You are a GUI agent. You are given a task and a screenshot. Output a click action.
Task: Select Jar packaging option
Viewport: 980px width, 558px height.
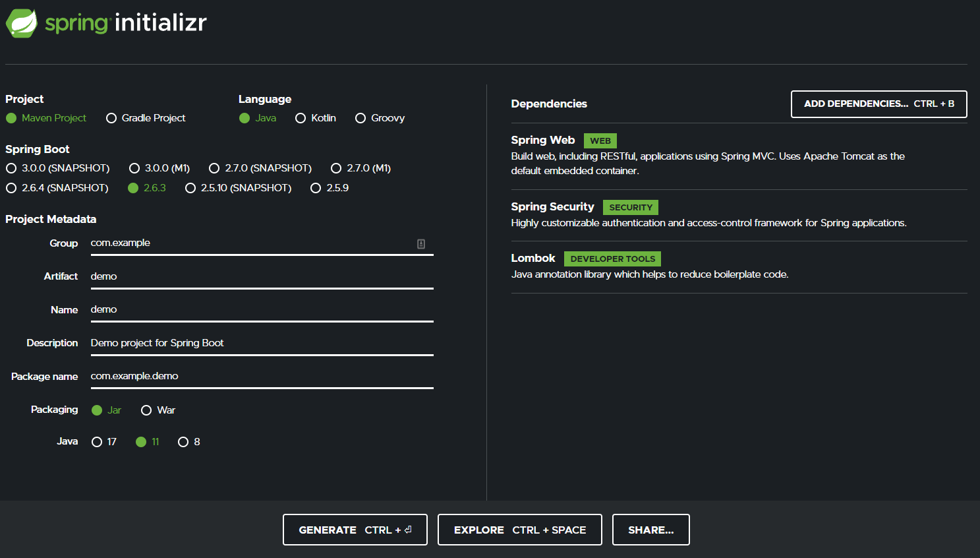click(107, 410)
